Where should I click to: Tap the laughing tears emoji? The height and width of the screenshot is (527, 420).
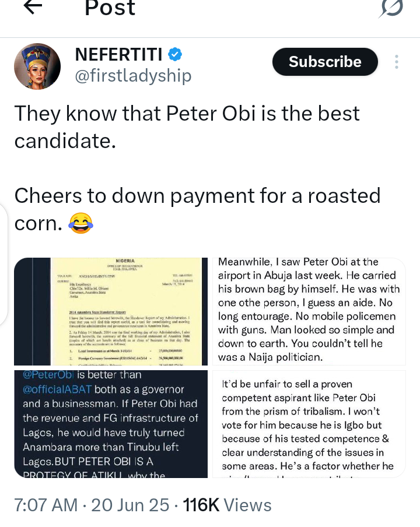click(81, 223)
